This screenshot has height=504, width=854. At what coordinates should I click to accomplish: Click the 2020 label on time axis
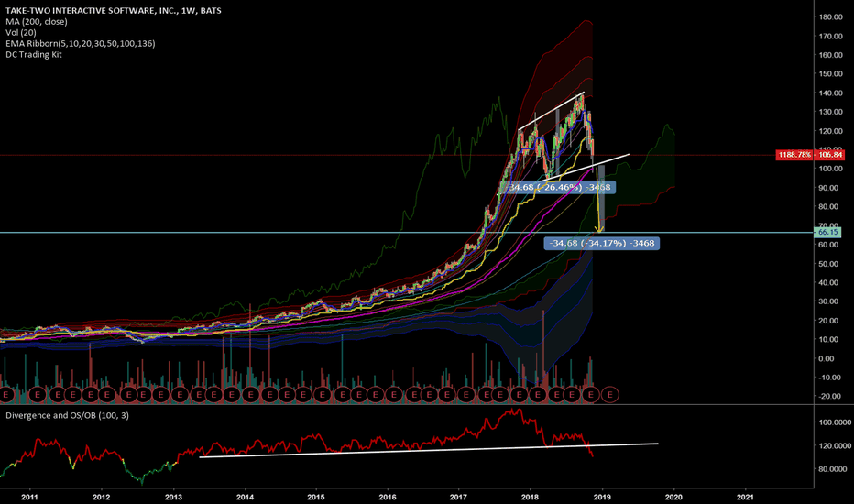tap(673, 497)
